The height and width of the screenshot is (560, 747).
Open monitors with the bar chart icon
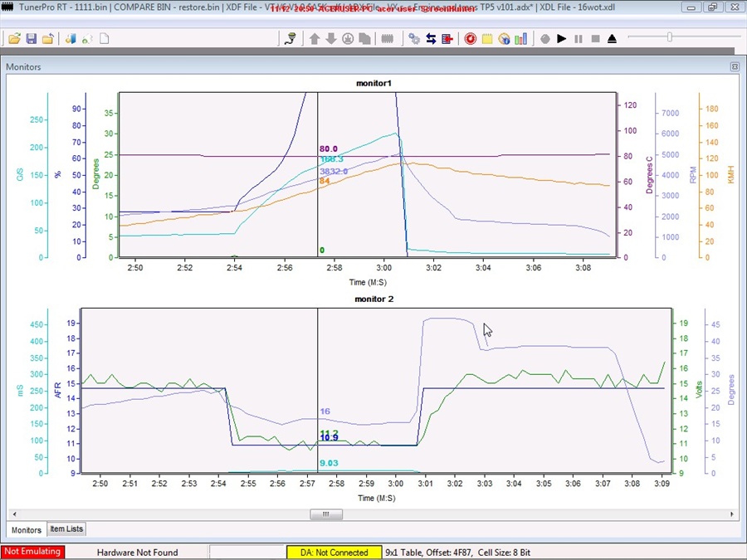coord(520,39)
